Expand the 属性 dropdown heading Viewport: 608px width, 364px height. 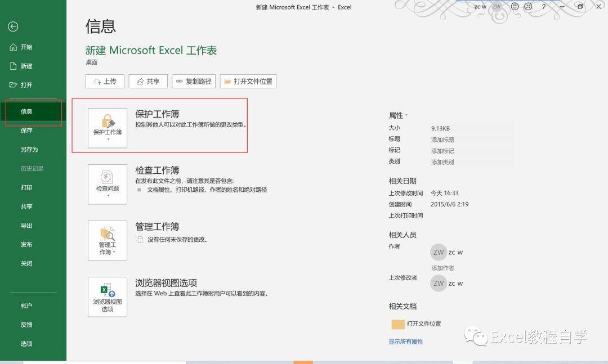(x=398, y=115)
